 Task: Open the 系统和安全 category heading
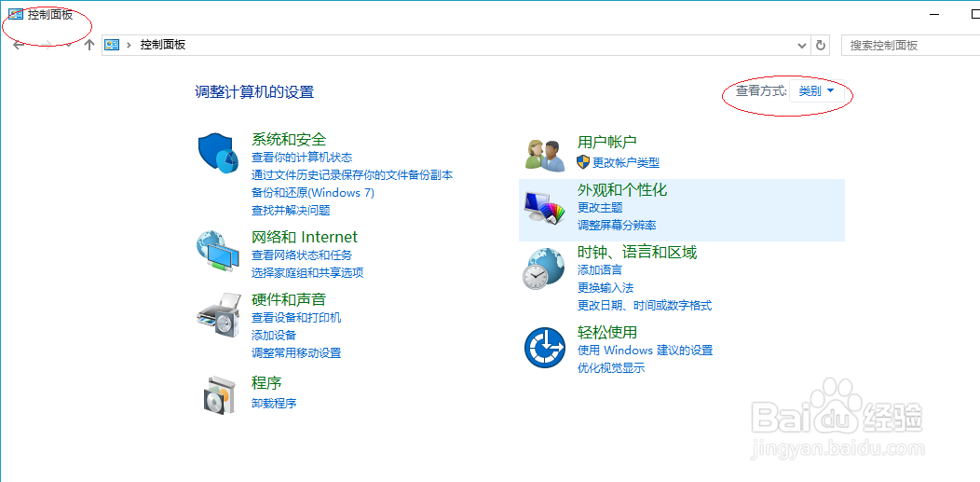[289, 139]
